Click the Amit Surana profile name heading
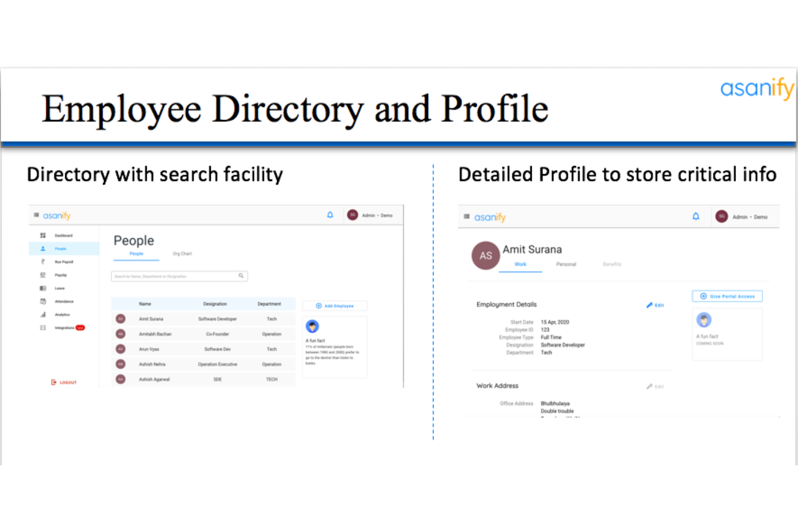 (x=532, y=250)
